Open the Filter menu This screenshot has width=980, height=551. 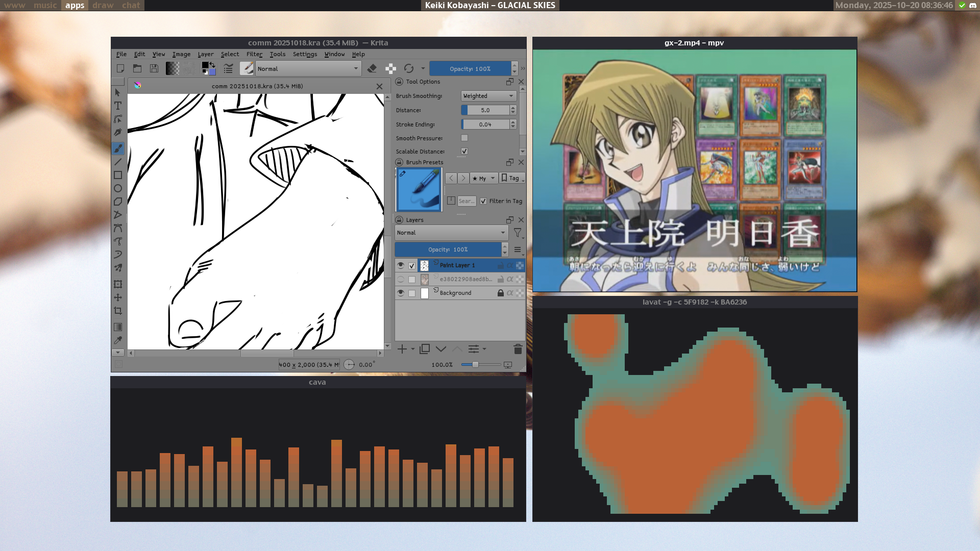click(254, 54)
